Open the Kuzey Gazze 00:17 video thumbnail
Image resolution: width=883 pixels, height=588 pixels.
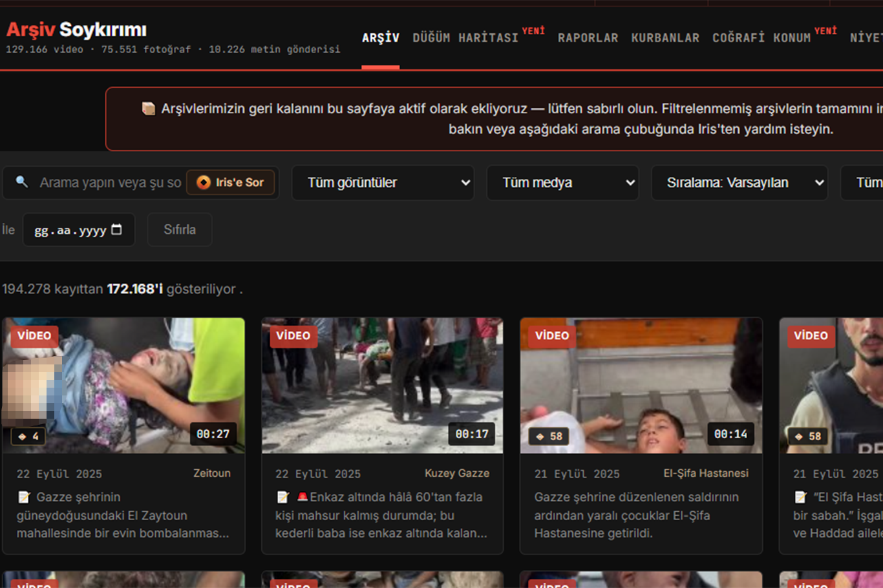(382, 385)
